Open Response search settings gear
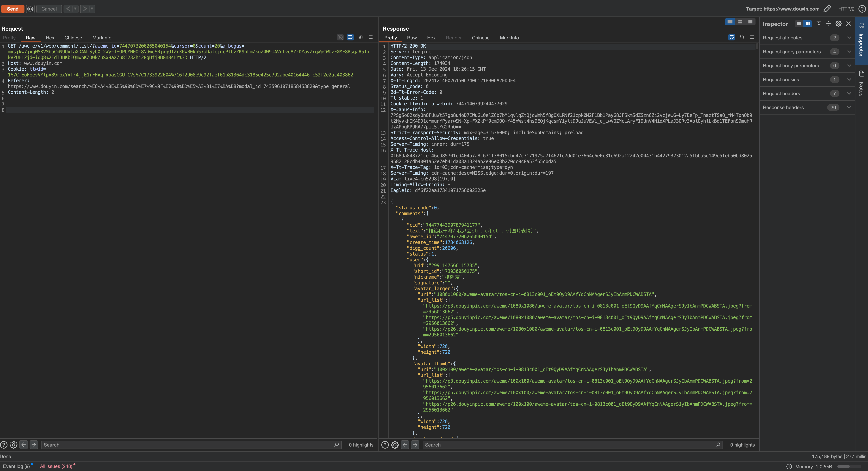This screenshot has width=868, height=471. [395, 445]
